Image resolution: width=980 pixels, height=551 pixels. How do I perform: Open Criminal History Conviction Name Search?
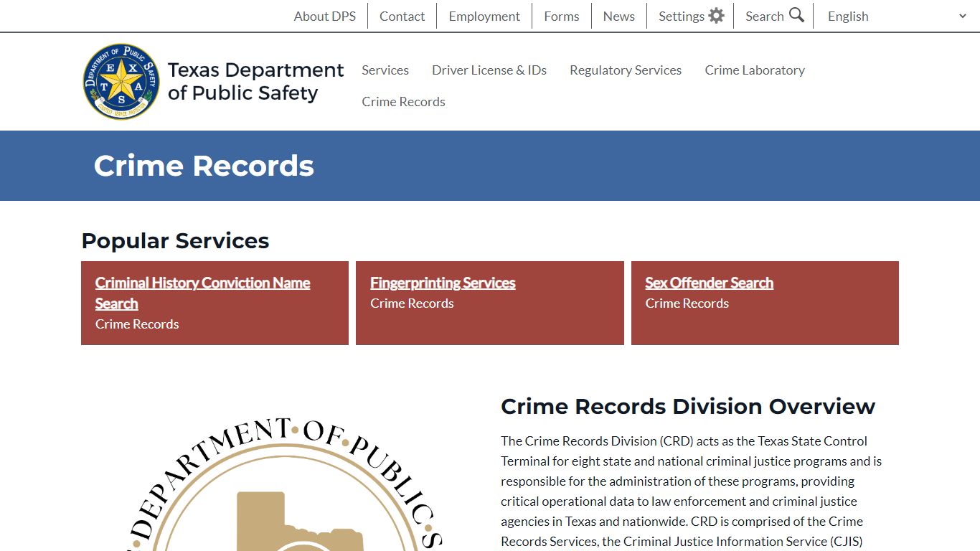pos(202,293)
